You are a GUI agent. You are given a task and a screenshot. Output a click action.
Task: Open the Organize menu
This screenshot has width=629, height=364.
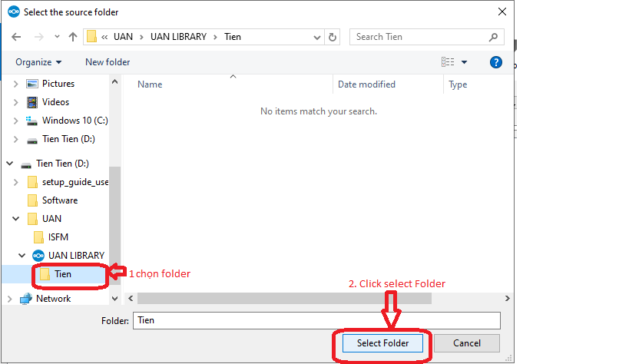pyautogui.click(x=38, y=62)
